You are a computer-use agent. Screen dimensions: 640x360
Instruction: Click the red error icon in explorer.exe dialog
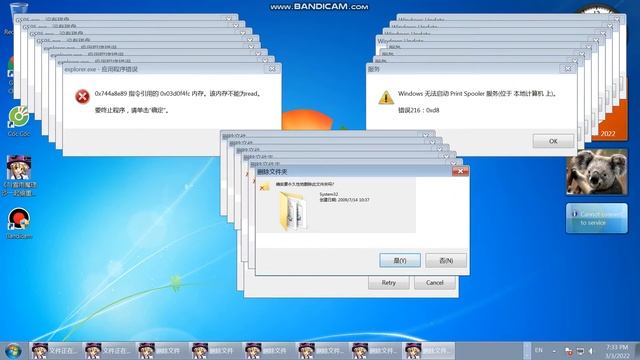click(x=82, y=97)
